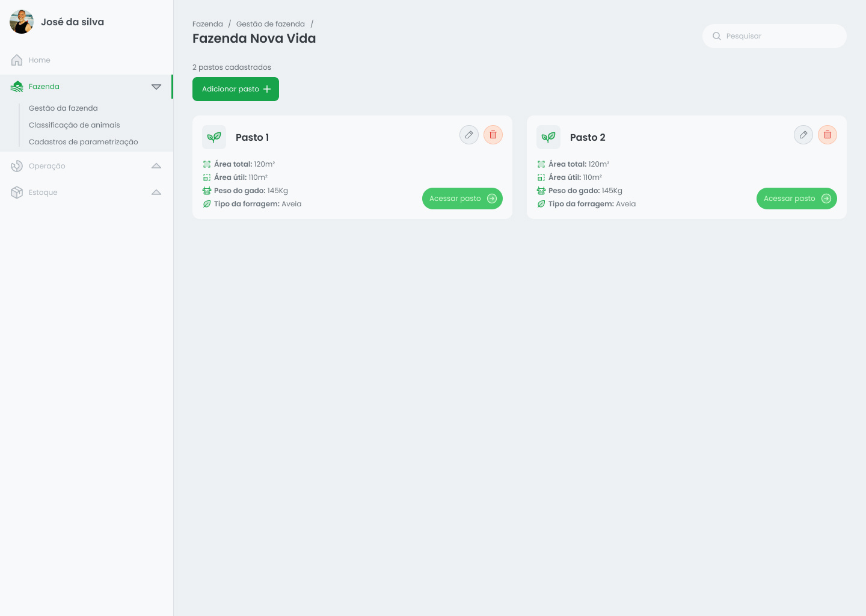This screenshot has width=866, height=616.
Task: Expand the Operação section via its chevron
Action: 156,165
